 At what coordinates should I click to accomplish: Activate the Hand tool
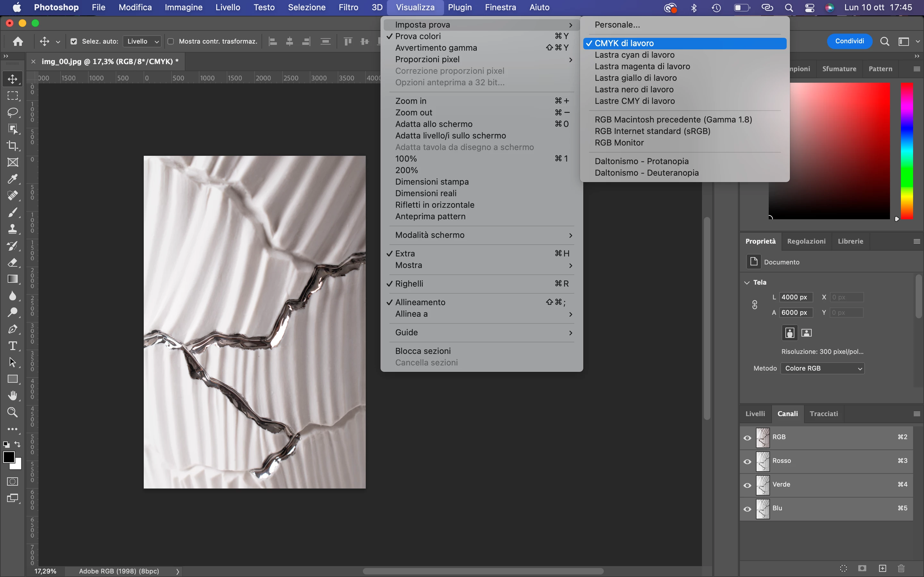pos(13,396)
